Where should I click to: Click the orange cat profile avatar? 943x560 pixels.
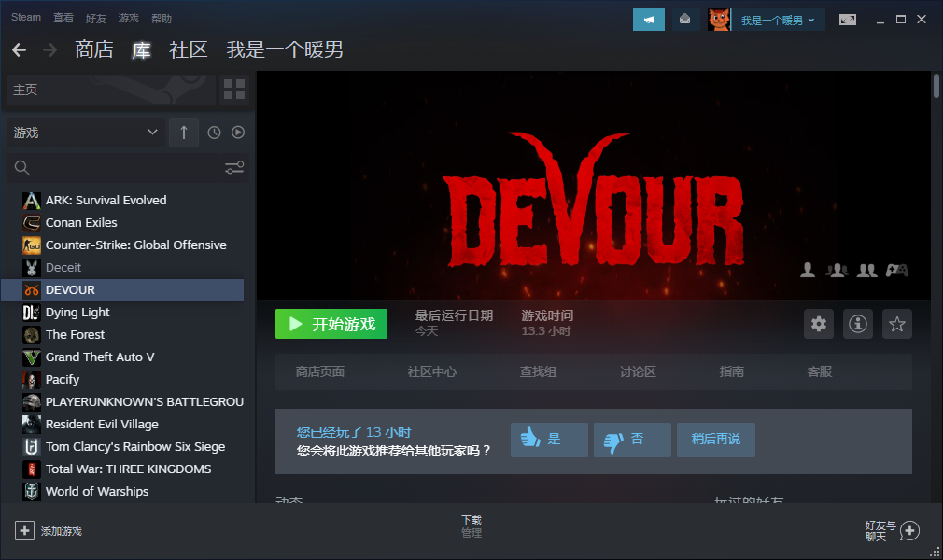pos(719,20)
